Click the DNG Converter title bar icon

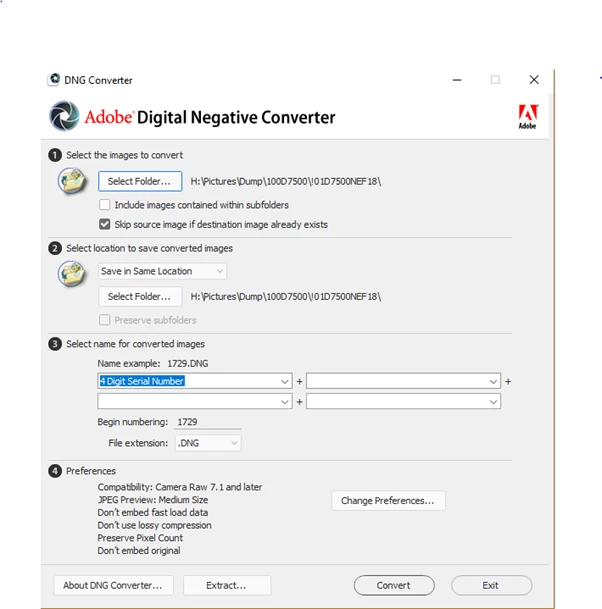tap(54, 80)
